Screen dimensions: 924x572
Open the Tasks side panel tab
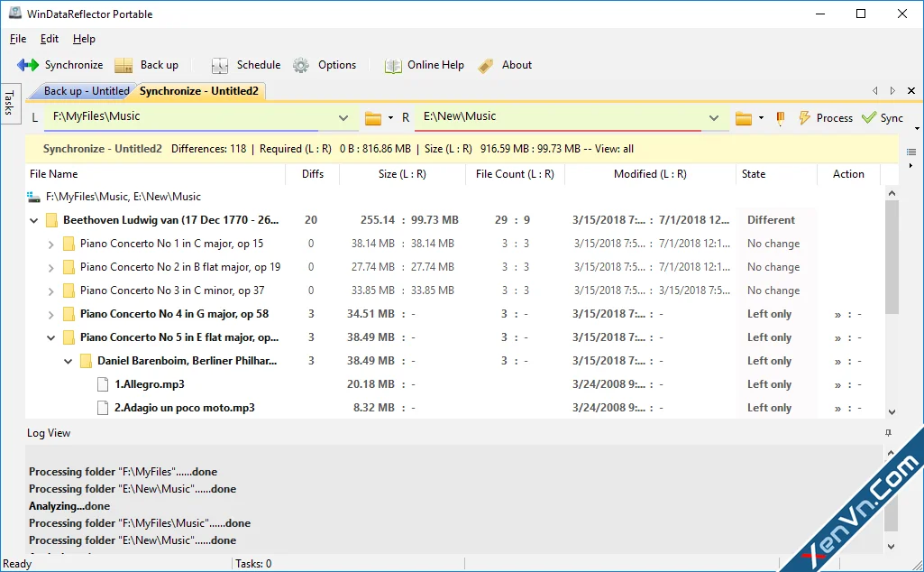(x=9, y=103)
